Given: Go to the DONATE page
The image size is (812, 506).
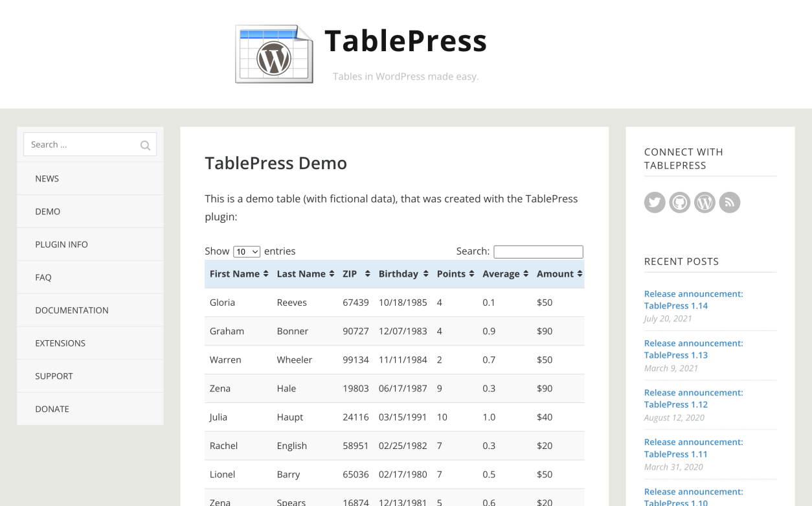Looking at the screenshot, I should [52, 409].
